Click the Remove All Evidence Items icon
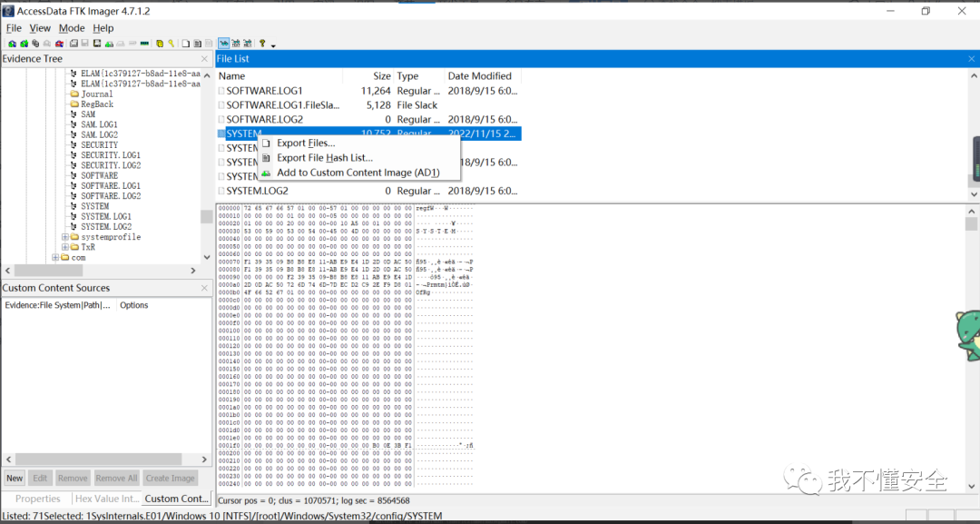This screenshot has height=524, width=980. (x=59, y=44)
